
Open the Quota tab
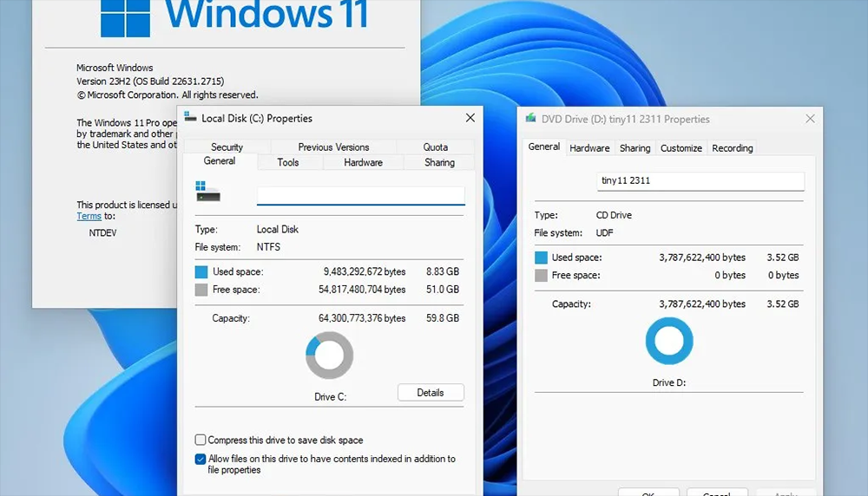435,147
